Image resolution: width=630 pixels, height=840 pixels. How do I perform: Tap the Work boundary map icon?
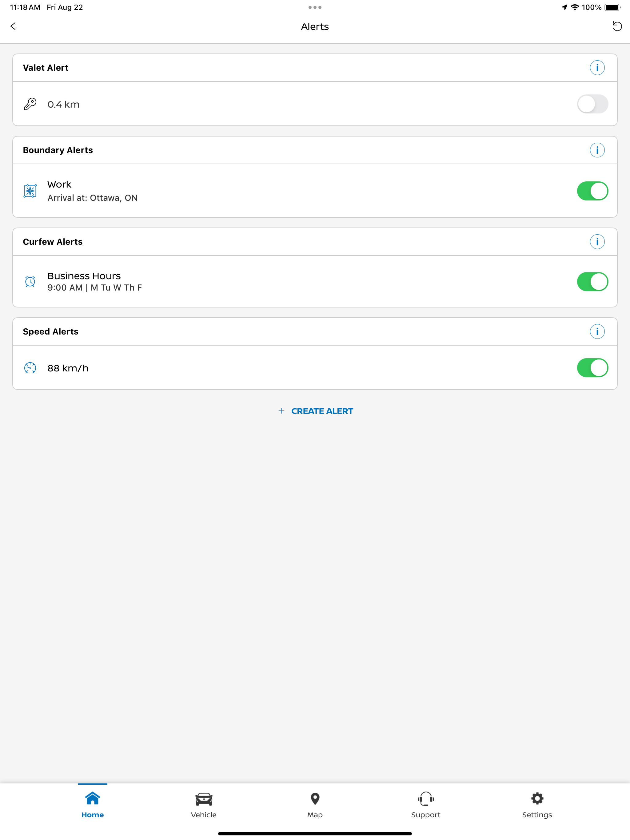click(x=30, y=191)
